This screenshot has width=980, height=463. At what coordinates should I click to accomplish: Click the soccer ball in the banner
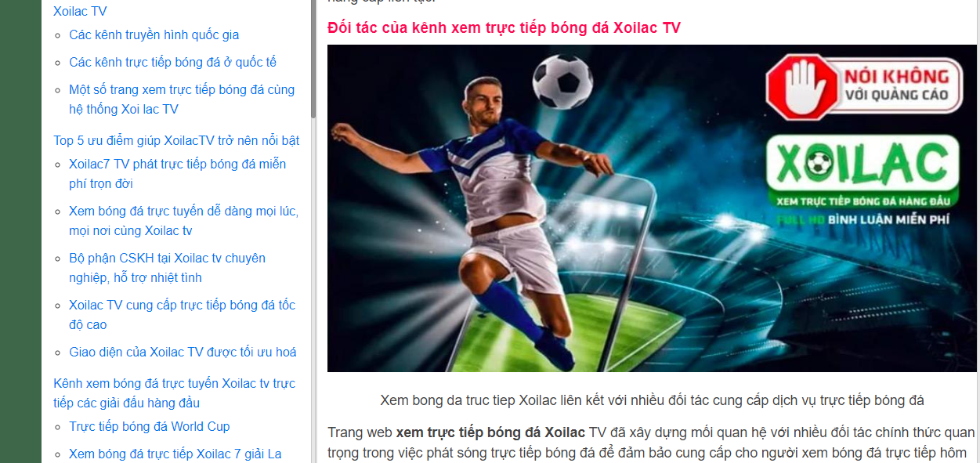tap(563, 81)
